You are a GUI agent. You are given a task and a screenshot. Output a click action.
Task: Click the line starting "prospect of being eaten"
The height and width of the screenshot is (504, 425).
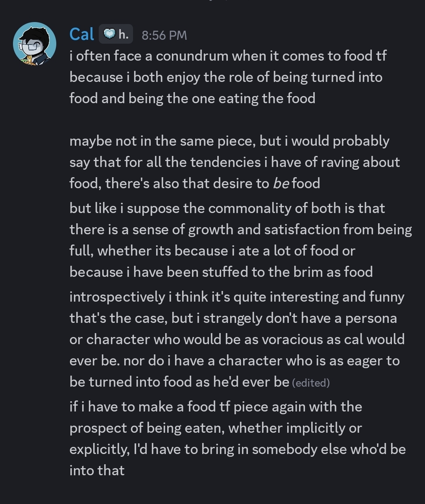pos(215,428)
